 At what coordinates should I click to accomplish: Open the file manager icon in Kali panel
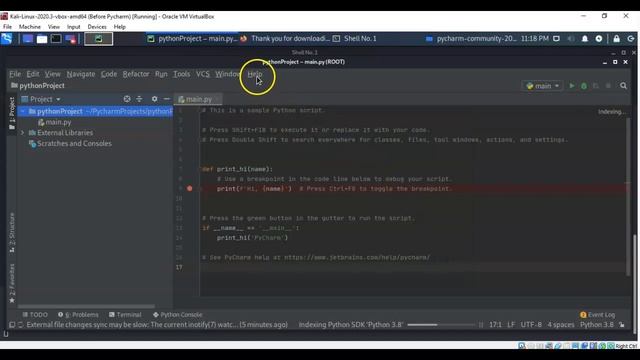[x=42, y=39]
